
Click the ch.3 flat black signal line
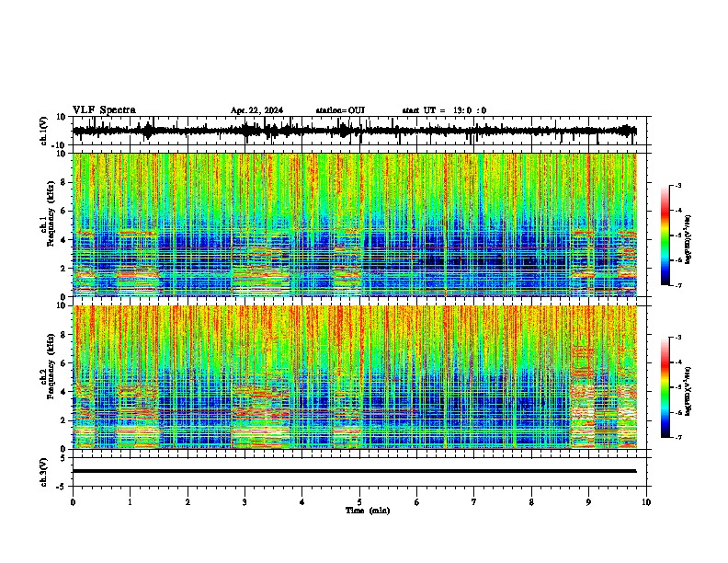[354, 471]
